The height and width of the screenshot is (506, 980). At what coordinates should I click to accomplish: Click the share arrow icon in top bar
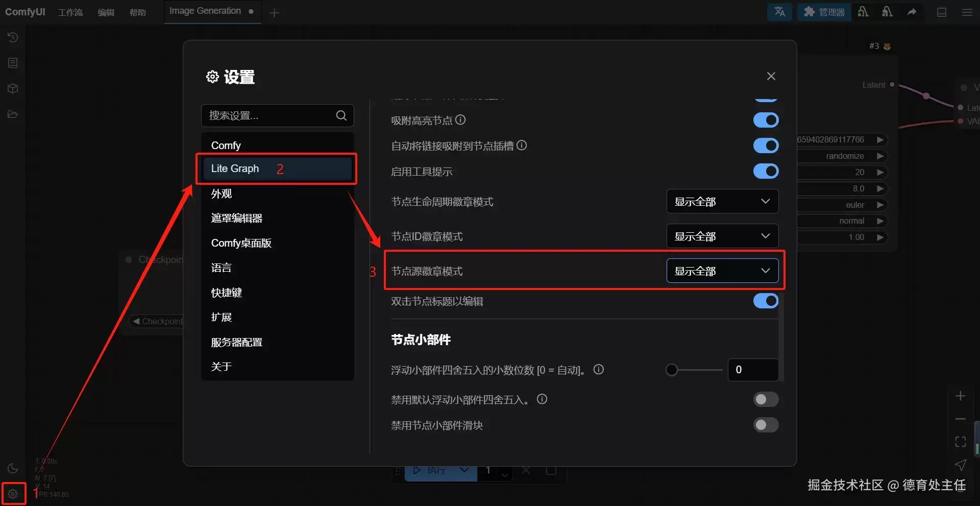click(x=912, y=12)
